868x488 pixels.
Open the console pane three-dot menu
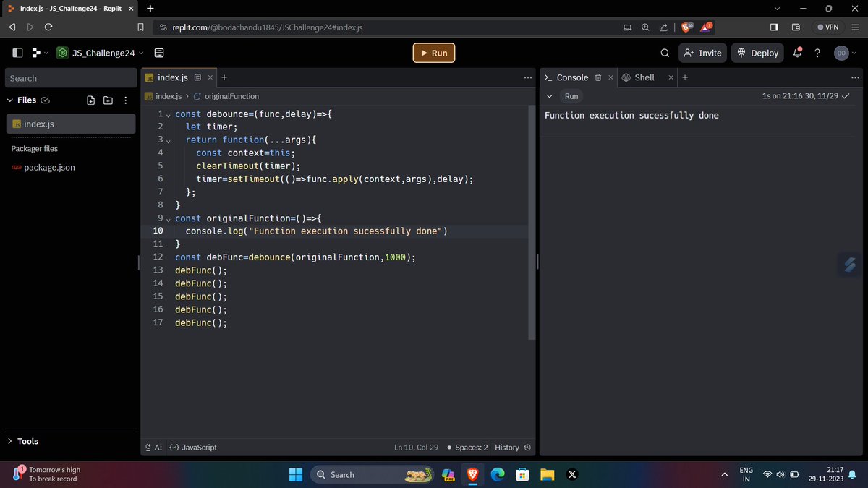pos(856,77)
